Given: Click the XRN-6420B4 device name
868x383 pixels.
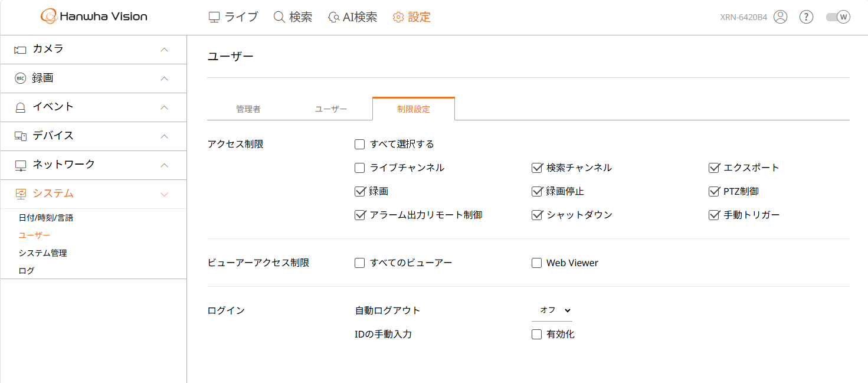Looking at the screenshot, I should (x=743, y=17).
